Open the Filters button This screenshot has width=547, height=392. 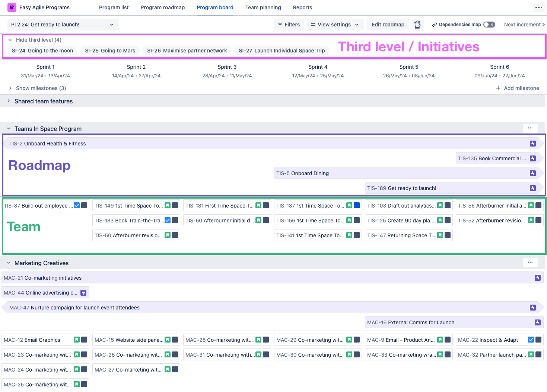point(289,25)
